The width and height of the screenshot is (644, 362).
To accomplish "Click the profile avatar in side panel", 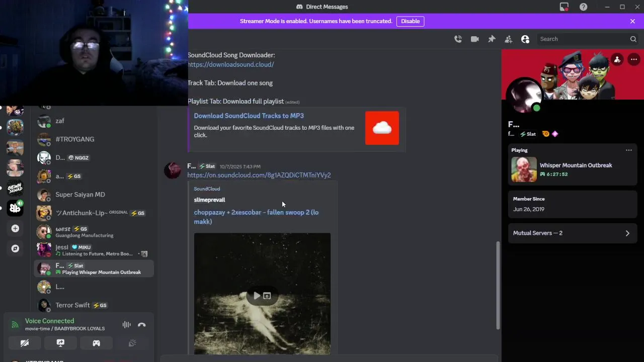I will pos(525,96).
